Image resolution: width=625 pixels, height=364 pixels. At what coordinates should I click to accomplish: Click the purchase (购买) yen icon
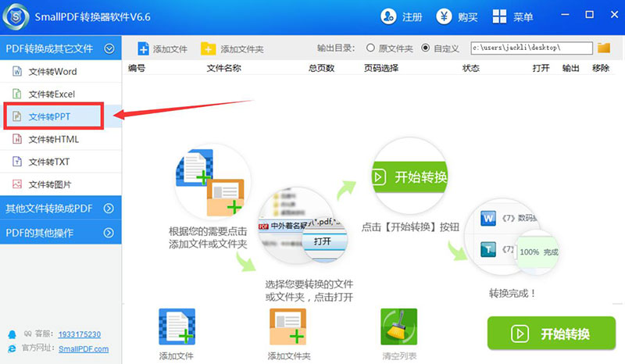444,16
